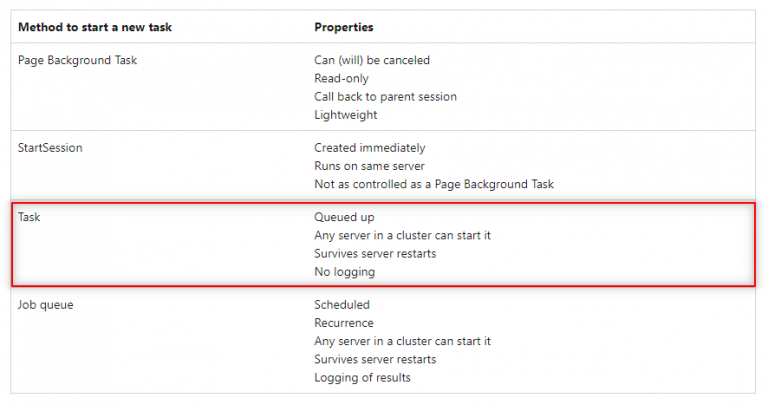
Task: Click the "Properties" column header
Action: [344, 26]
